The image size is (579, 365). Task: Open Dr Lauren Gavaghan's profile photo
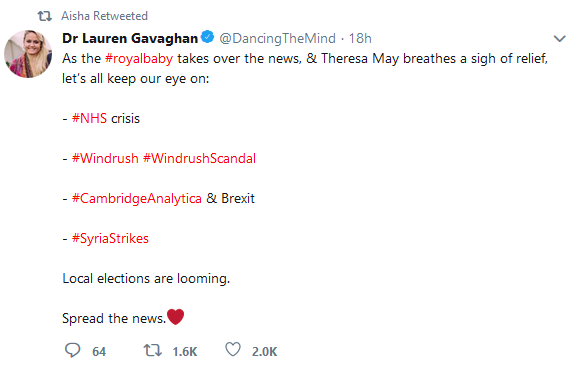28,54
